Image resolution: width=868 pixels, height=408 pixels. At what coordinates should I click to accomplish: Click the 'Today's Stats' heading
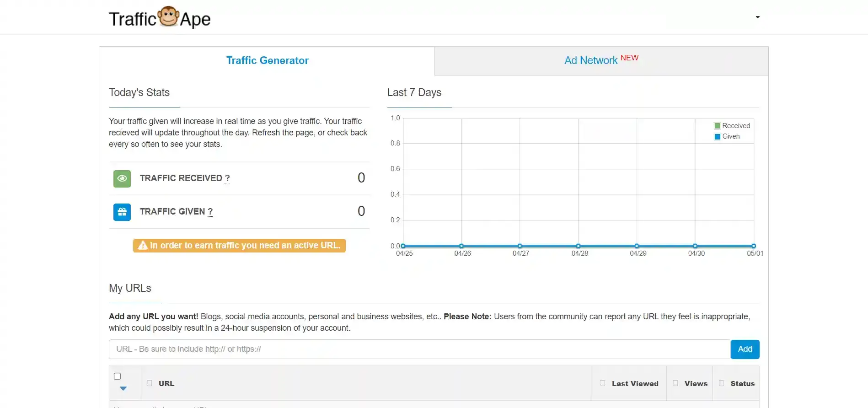(x=139, y=92)
